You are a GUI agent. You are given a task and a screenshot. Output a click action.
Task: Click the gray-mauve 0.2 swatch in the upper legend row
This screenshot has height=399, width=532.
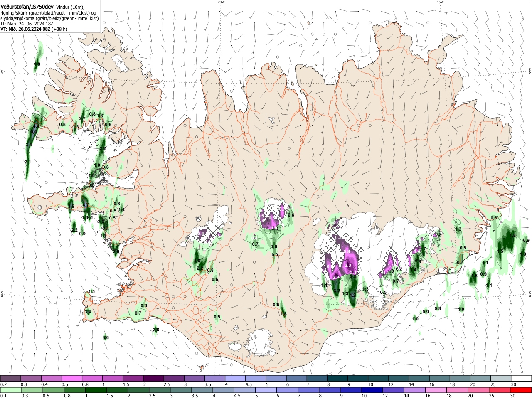pyautogui.click(x=10, y=378)
